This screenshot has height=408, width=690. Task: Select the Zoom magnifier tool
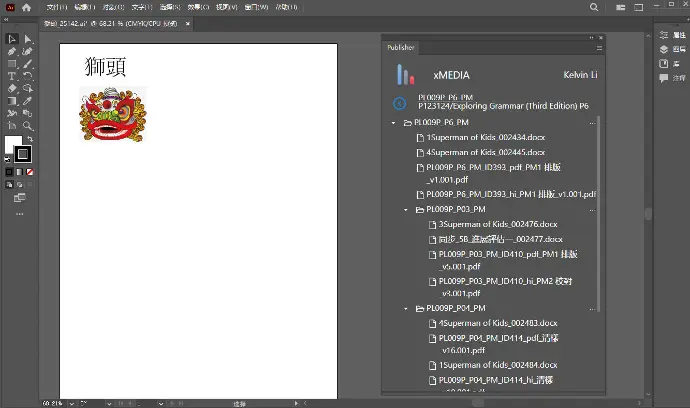[27, 126]
